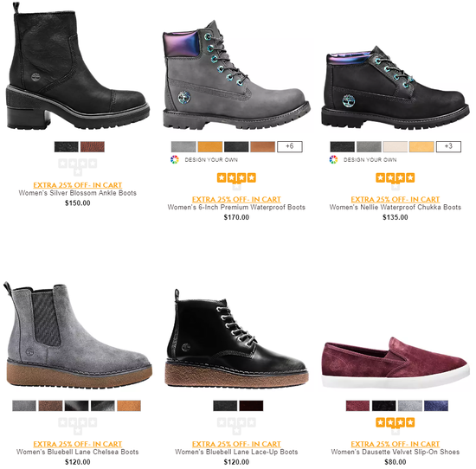Click Design Your Own under 6-Inch Premium boots

click(211, 160)
